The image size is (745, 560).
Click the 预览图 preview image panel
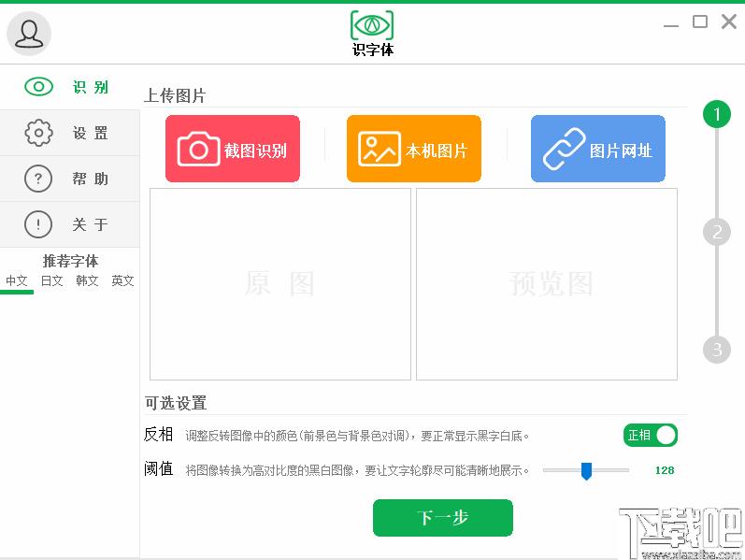coord(547,284)
